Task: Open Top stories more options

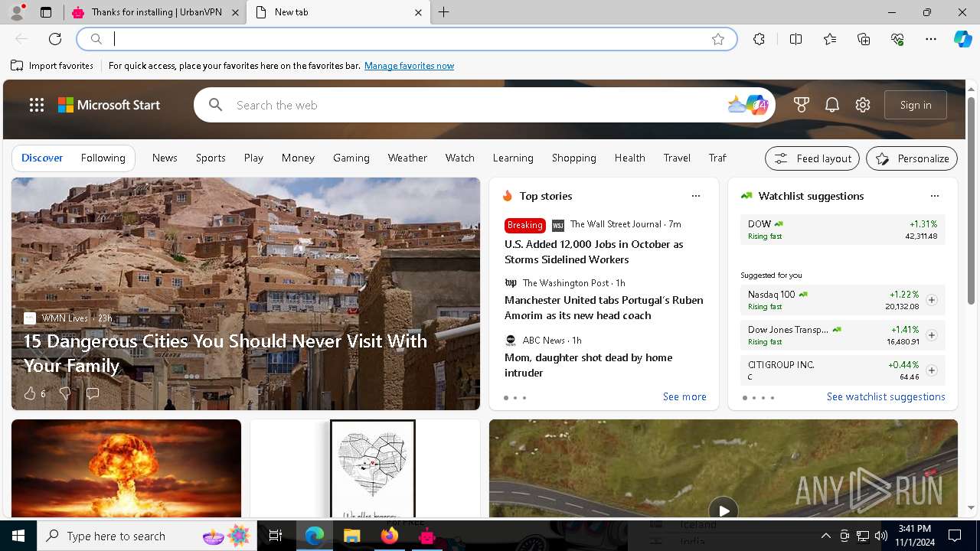Action: click(696, 196)
